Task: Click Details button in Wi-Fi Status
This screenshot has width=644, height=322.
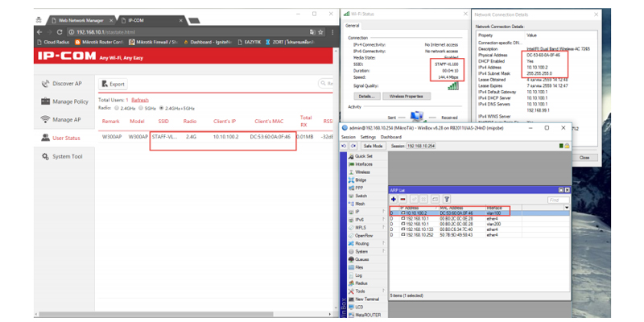Action: [367, 97]
